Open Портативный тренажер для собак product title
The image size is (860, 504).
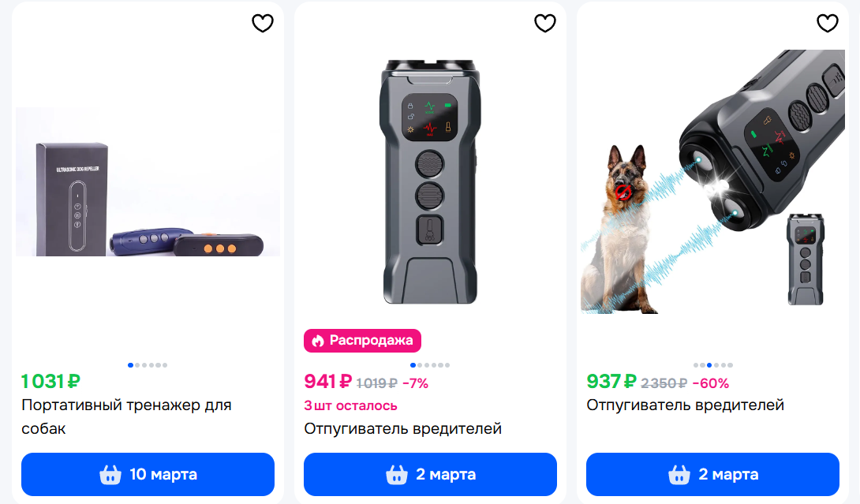pos(127,416)
